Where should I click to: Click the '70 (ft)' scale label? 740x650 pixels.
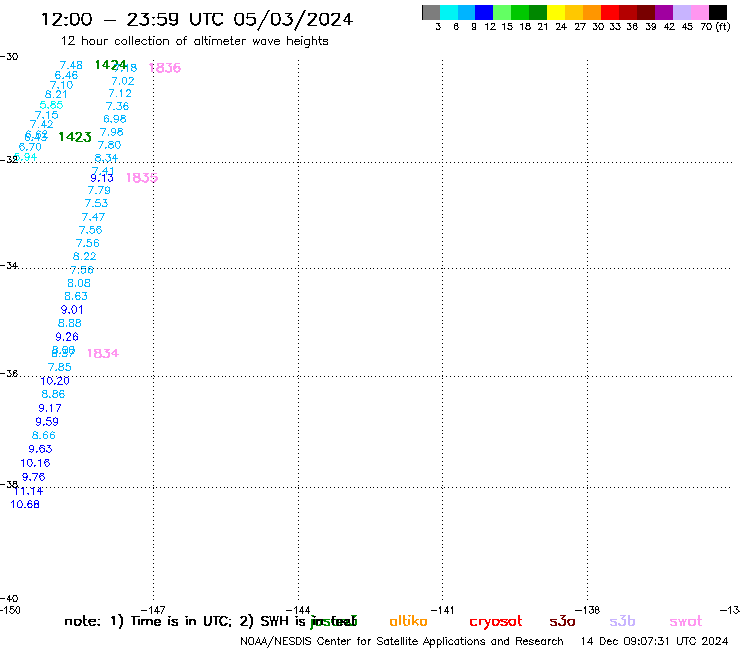[x=715, y=27]
